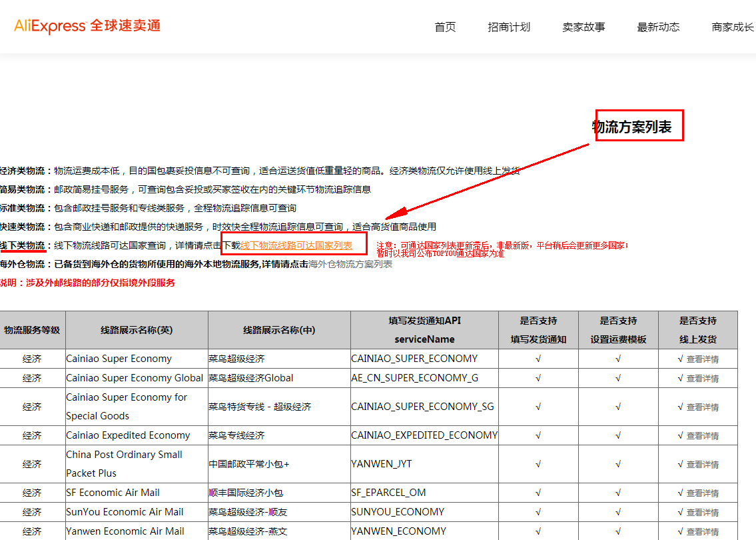Select the CAINIAO_SUPER_ECONOMY_SG cell
Screen dimensions: 756x540
click(x=425, y=406)
